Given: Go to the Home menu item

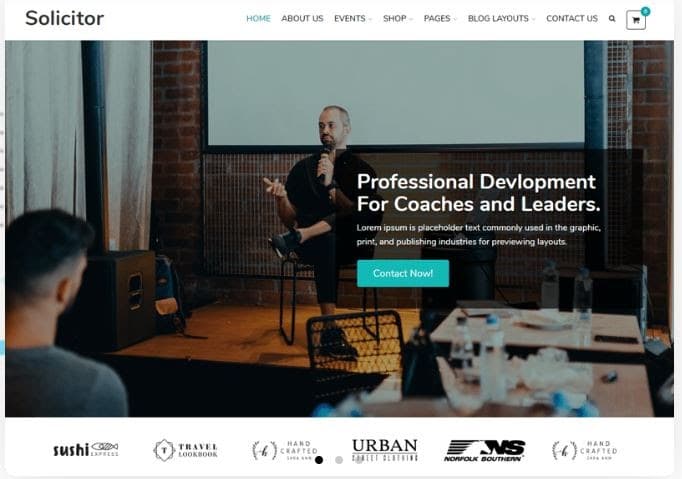Looking at the screenshot, I should [x=258, y=19].
